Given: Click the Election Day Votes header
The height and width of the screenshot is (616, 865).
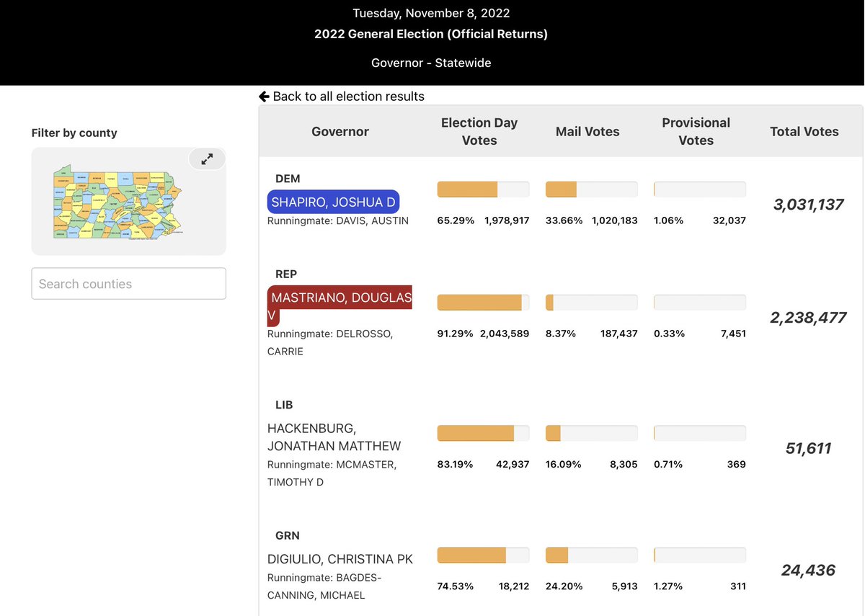Looking at the screenshot, I should (479, 132).
